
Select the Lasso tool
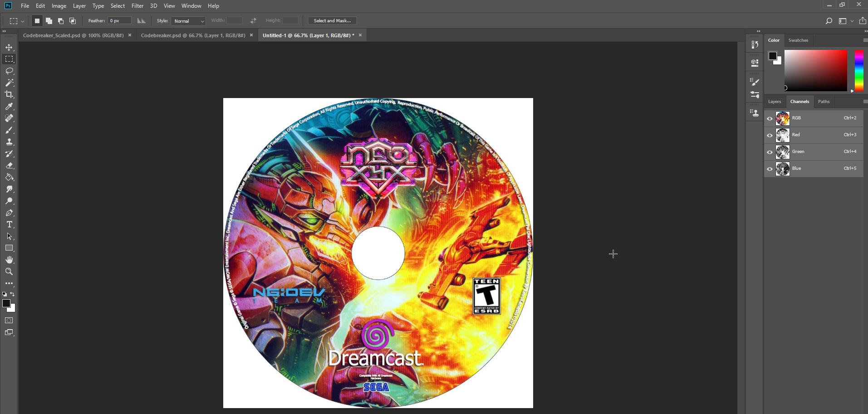coord(9,71)
